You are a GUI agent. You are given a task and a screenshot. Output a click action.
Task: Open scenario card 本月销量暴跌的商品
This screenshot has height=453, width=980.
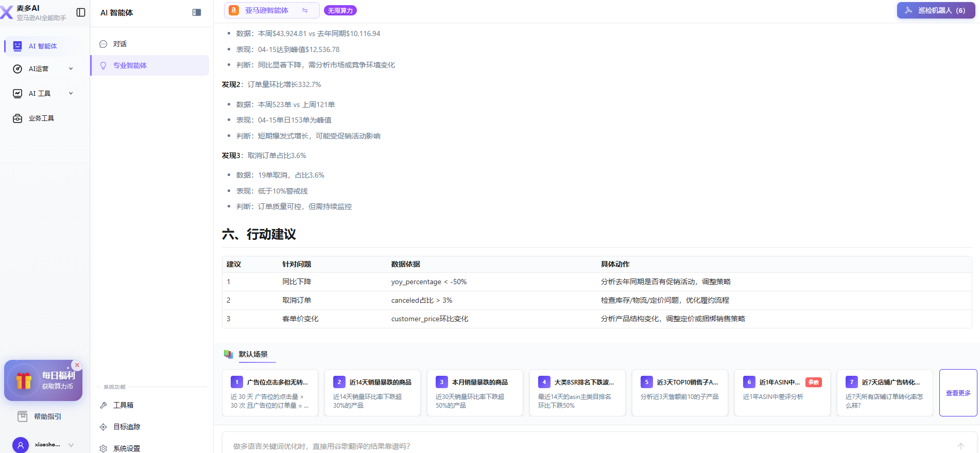[x=475, y=393]
